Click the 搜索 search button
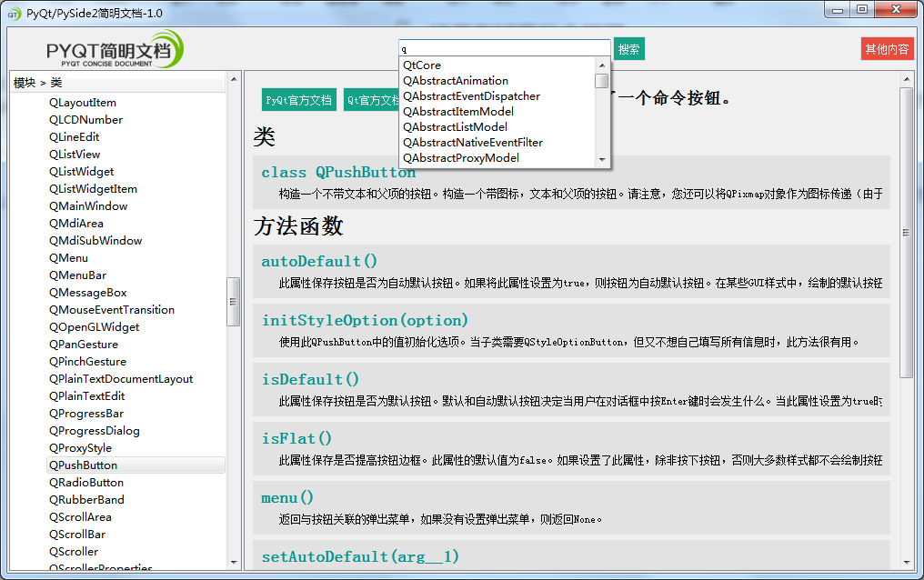This screenshot has width=924, height=580. pyautogui.click(x=628, y=49)
